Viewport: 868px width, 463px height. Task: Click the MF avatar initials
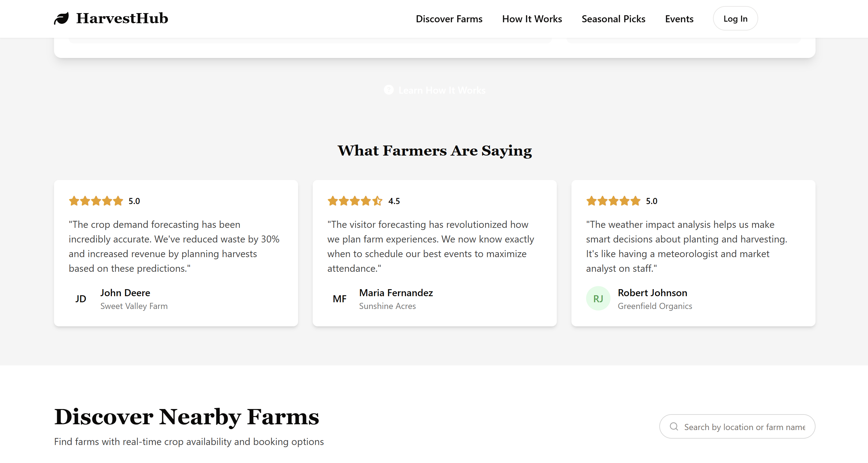(x=339, y=299)
